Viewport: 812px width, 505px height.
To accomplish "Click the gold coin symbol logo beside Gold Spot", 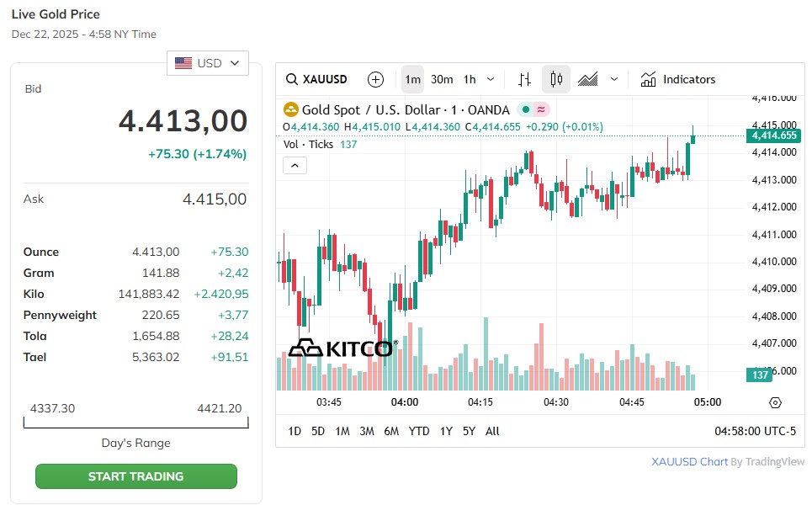I will (x=291, y=109).
